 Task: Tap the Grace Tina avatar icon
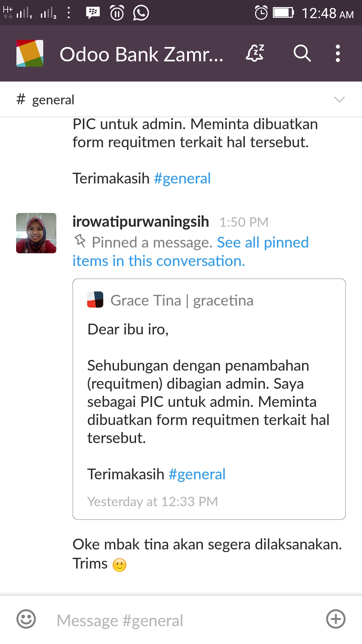95,300
